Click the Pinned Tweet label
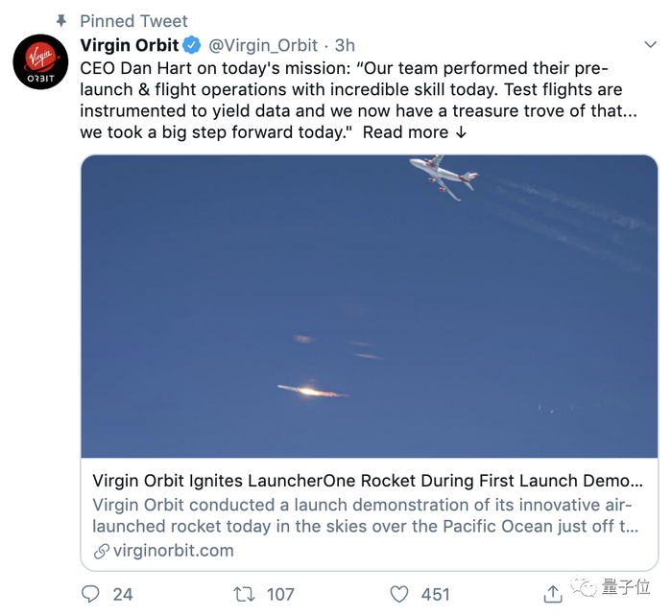Image resolution: width=672 pixels, height=616 pixels. pyautogui.click(x=133, y=21)
